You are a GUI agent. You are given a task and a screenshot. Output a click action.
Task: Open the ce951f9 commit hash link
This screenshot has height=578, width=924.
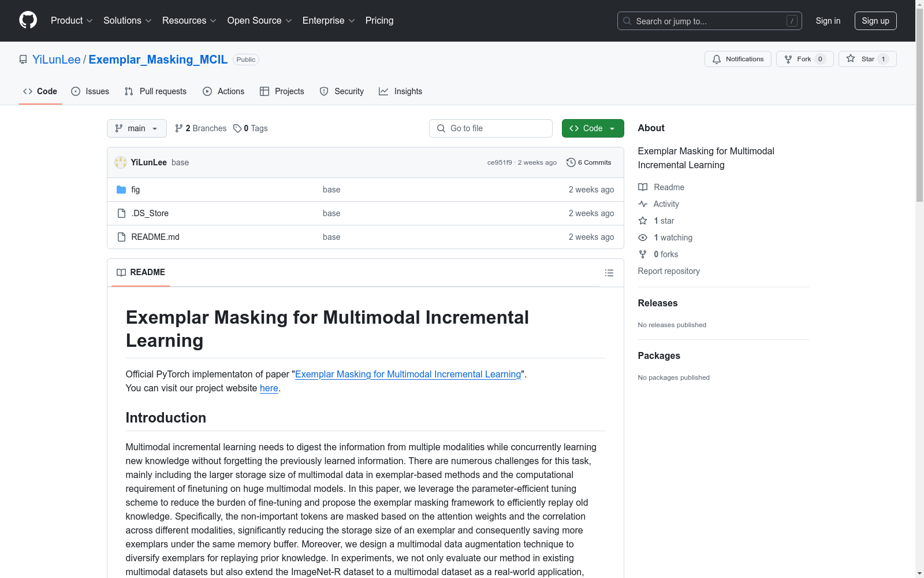[x=500, y=162]
